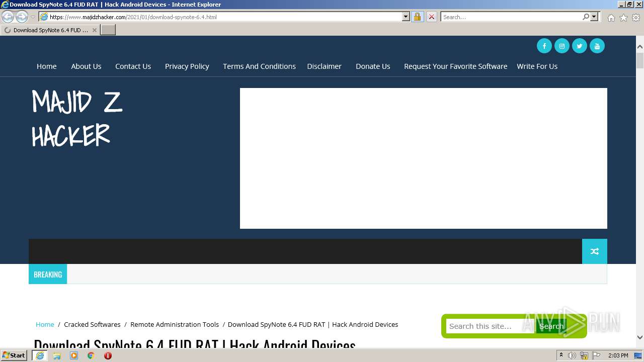Click the MAJID Z HACKER site logo
This screenshot has width=644, height=362.
(x=77, y=118)
